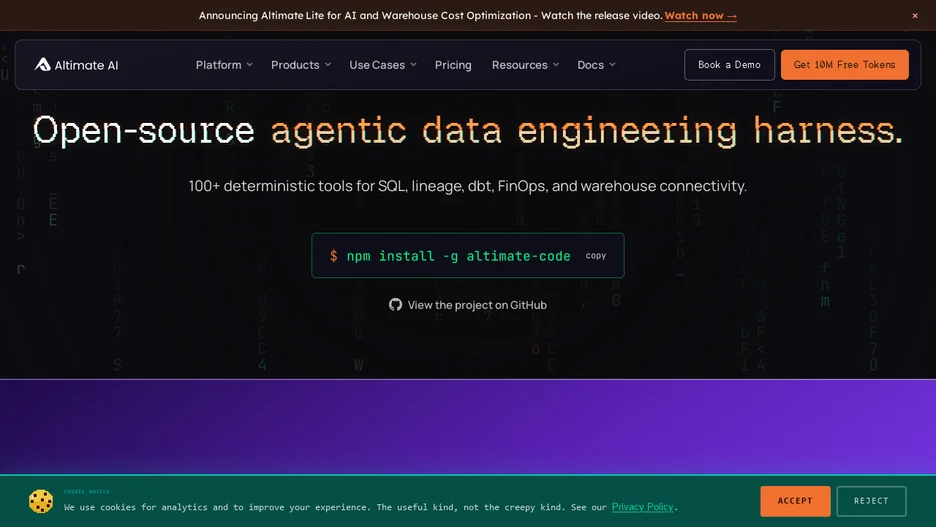This screenshot has width=936, height=527.
Task: Accept the cookies
Action: [795, 501]
